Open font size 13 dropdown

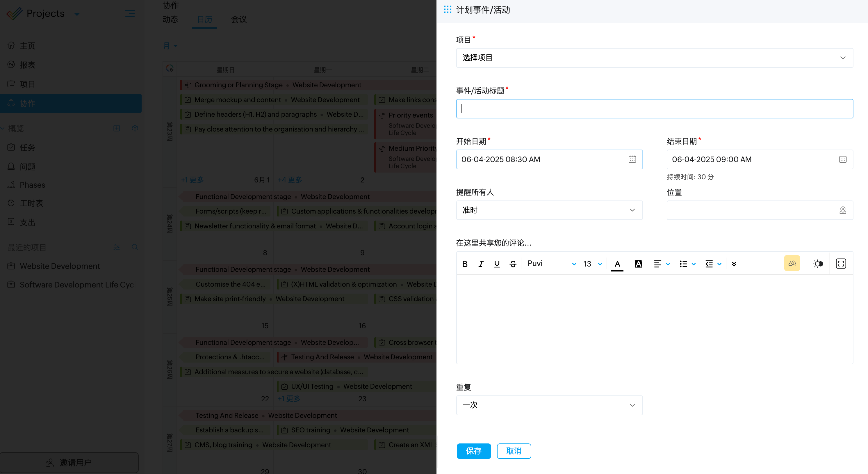(592, 264)
